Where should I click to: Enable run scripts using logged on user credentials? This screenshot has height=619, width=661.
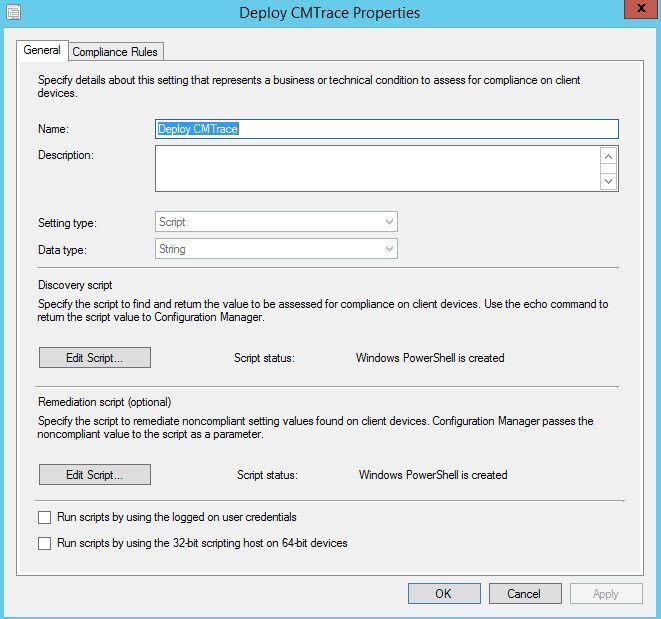(x=45, y=517)
